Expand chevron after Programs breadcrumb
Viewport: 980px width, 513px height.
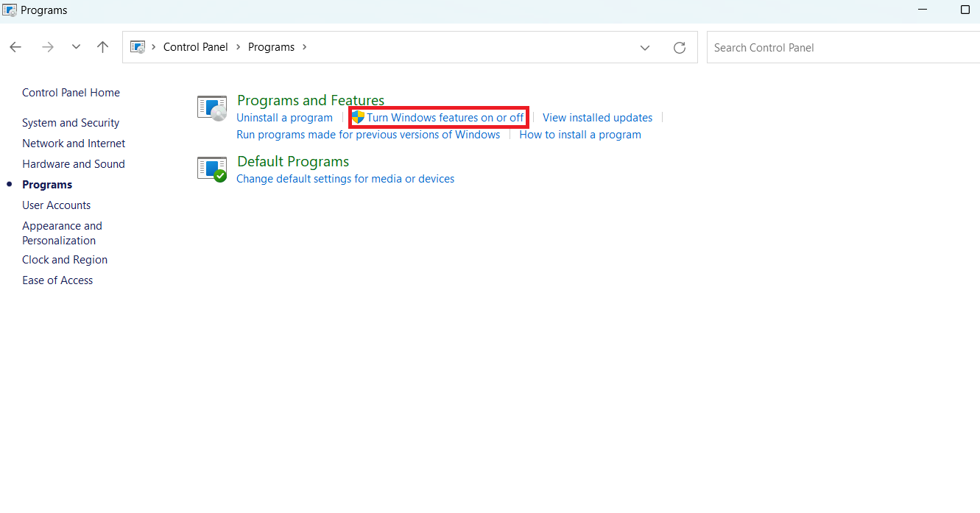coord(305,47)
